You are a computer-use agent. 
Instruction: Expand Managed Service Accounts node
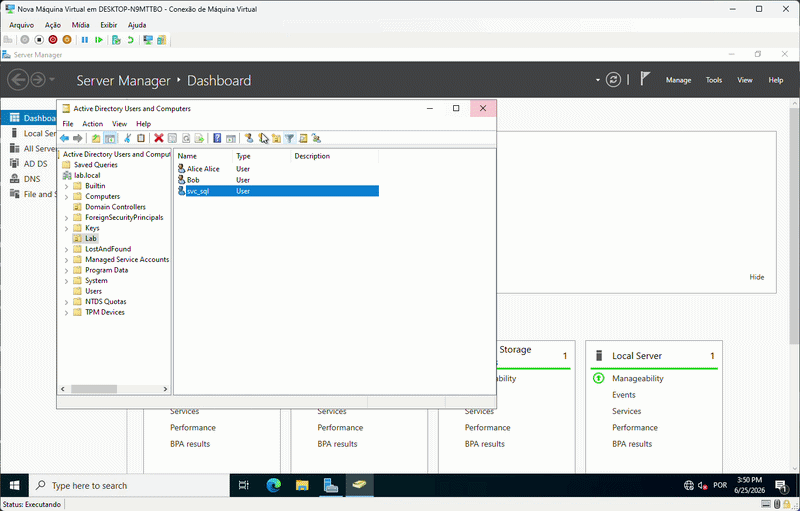point(66,260)
